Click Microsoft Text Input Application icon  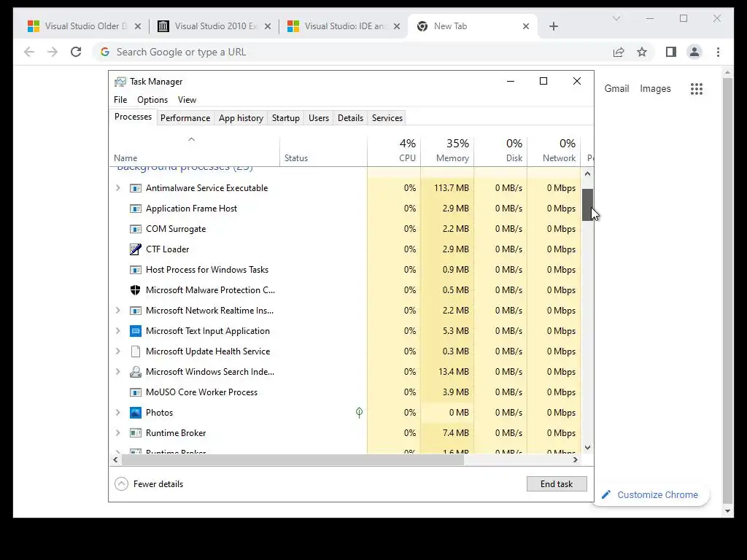click(x=135, y=331)
